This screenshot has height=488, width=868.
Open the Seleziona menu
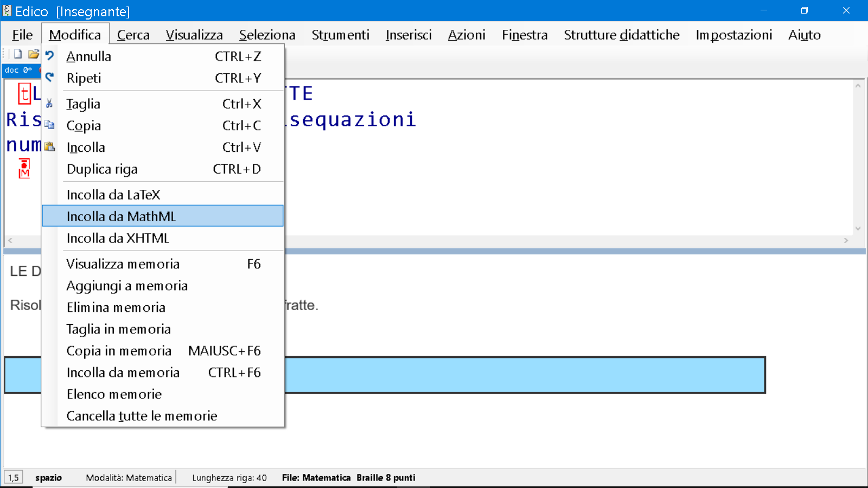point(267,35)
